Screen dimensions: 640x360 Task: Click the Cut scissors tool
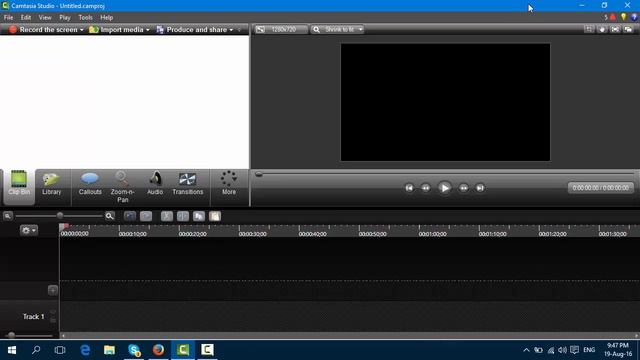(167, 216)
